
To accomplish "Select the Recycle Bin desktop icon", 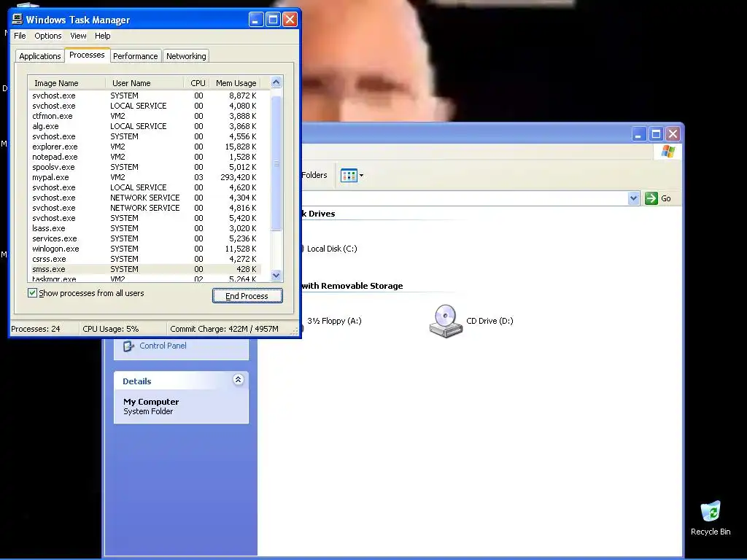I will point(711,518).
